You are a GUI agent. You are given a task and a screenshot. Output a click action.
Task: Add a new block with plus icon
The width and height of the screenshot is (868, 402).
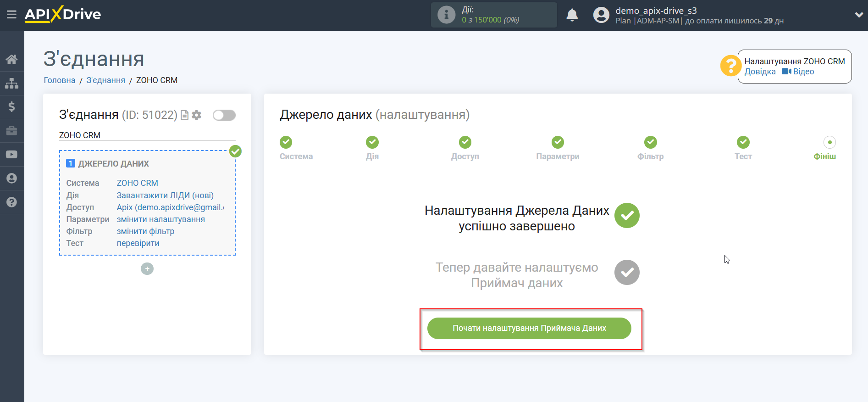[147, 268]
